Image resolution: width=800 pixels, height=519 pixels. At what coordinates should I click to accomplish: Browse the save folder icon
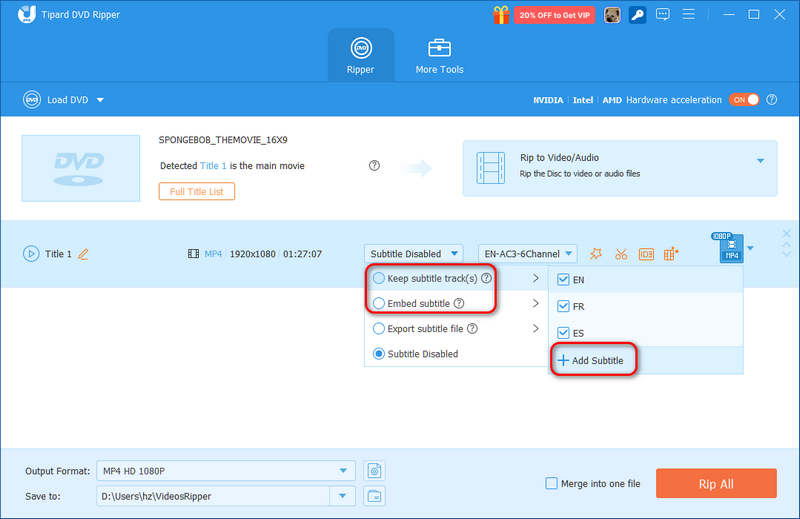point(374,496)
